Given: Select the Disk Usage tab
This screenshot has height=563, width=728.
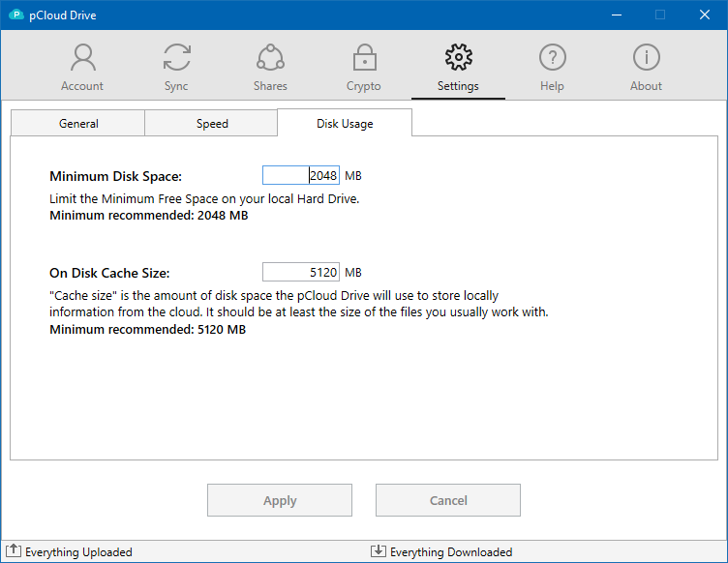Looking at the screenshot, I should point(345,124).
